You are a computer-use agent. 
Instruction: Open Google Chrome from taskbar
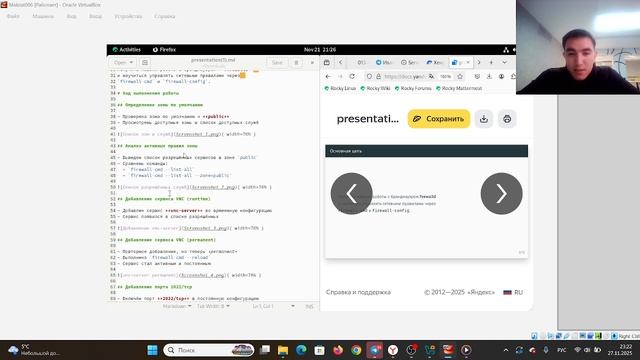point(356,350)
